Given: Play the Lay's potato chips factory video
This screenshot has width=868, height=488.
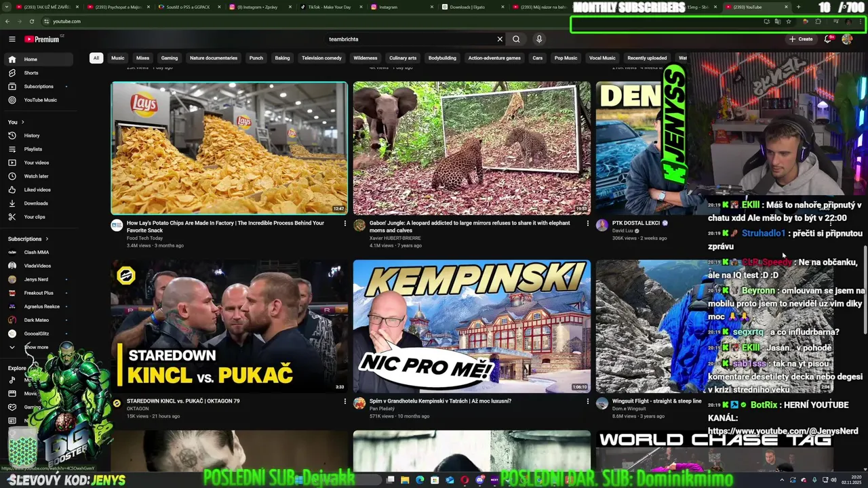Looking at the screenshot, I should coord(229,148).
